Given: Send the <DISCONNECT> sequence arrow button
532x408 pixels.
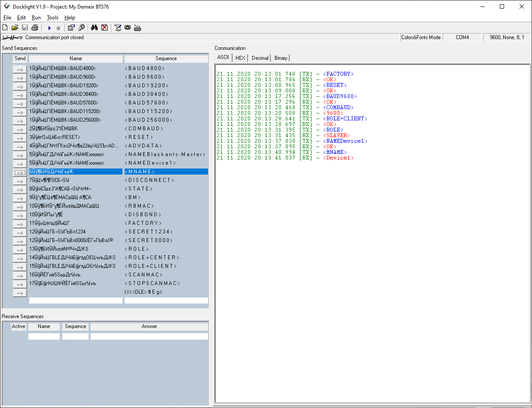Looking at the screenshot, I should pos(20,181).
